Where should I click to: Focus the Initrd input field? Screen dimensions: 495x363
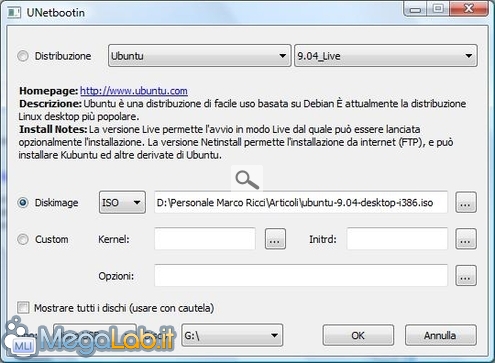397,239
